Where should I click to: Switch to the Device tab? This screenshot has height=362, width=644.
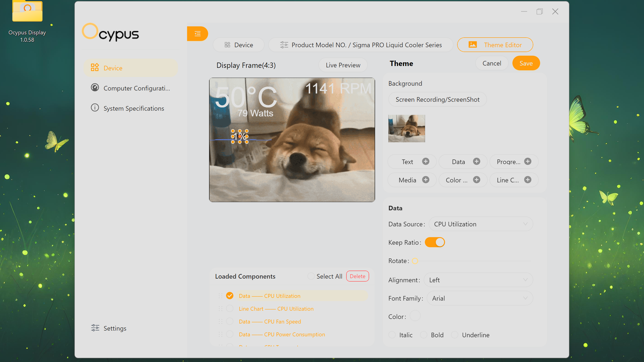click(x=238, y=45)
